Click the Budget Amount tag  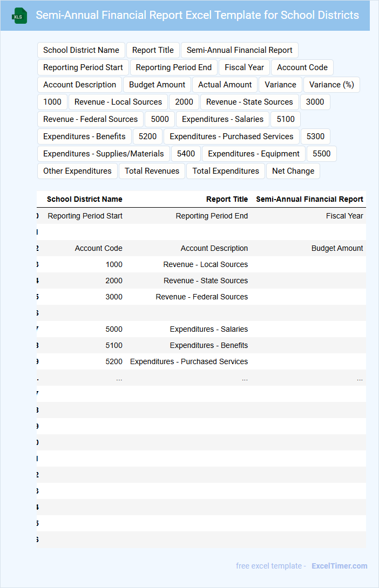click(157, 85)
